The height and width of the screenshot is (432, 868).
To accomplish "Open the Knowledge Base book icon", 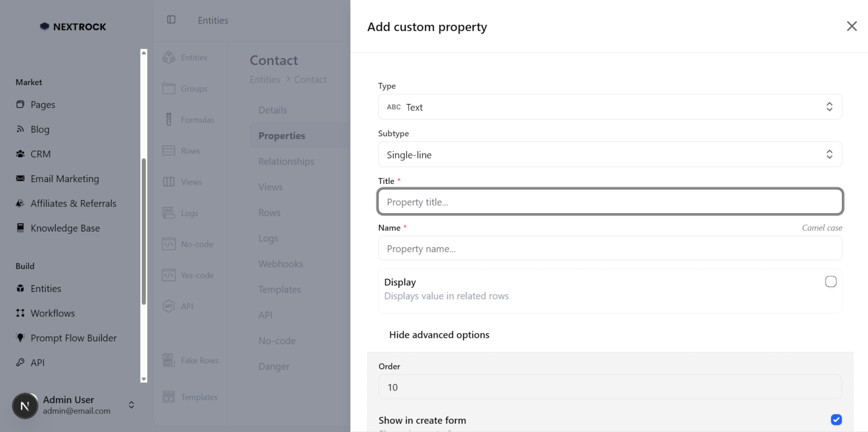I will 20,228.
